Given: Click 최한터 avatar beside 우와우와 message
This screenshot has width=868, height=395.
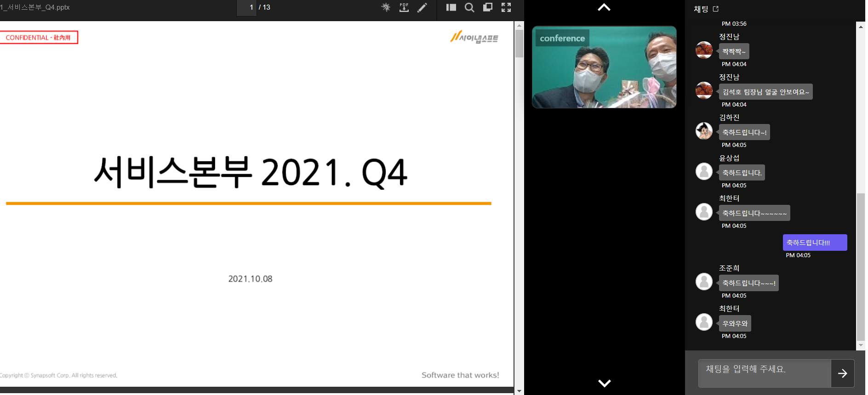Looking at the screenshot, I should (x=704, y=322).
